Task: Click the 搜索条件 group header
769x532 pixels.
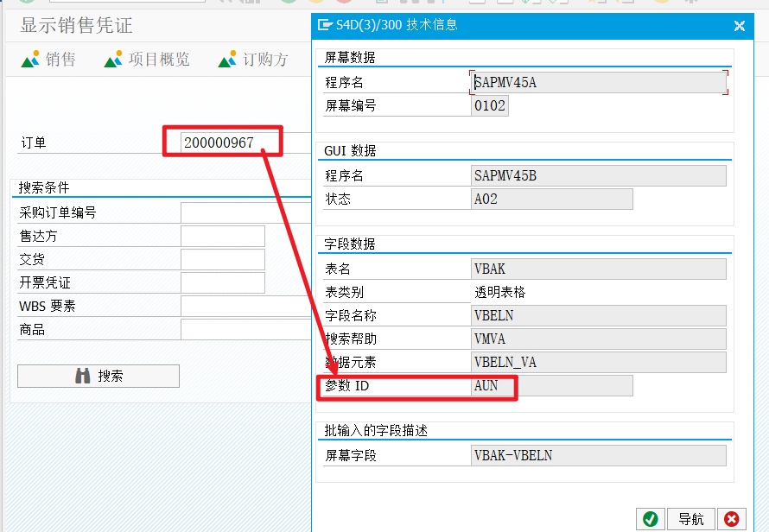Action: point(44,187)
